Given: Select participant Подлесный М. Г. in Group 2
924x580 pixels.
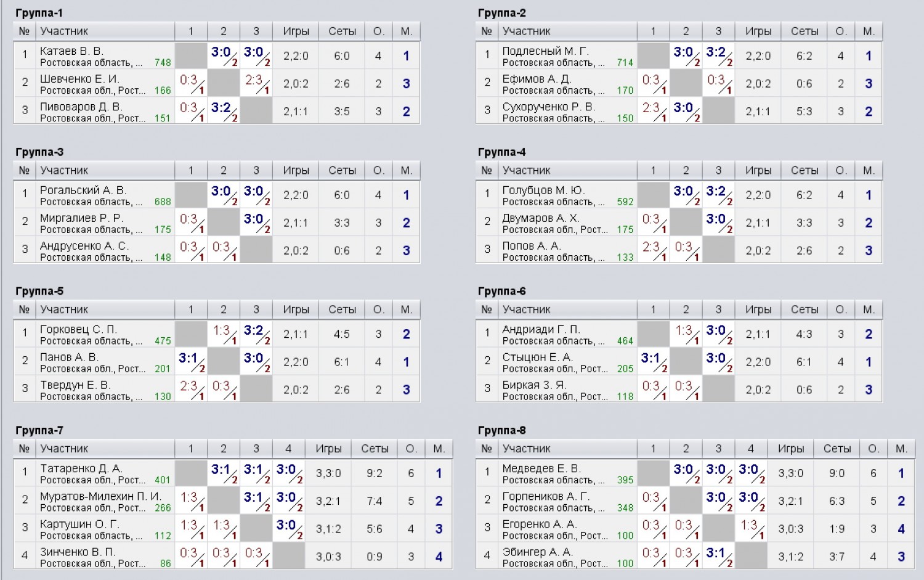Looking at the screenshot, I should point(545,51).
